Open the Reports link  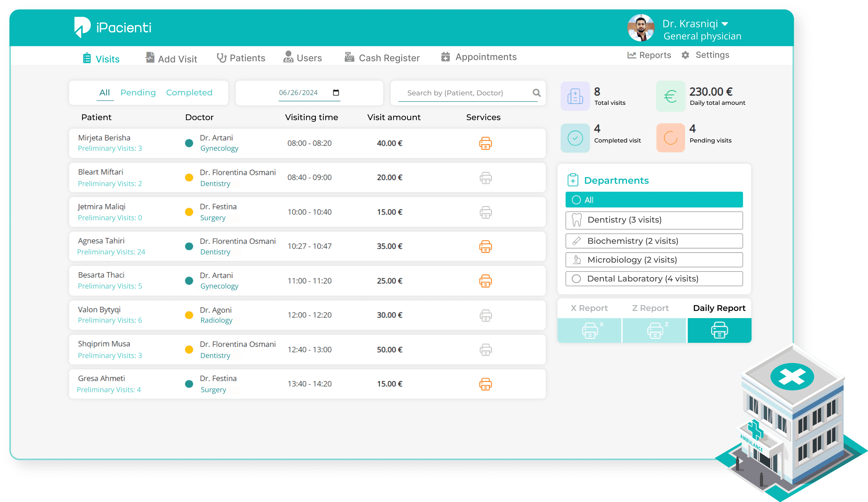(x=649, y=55)
